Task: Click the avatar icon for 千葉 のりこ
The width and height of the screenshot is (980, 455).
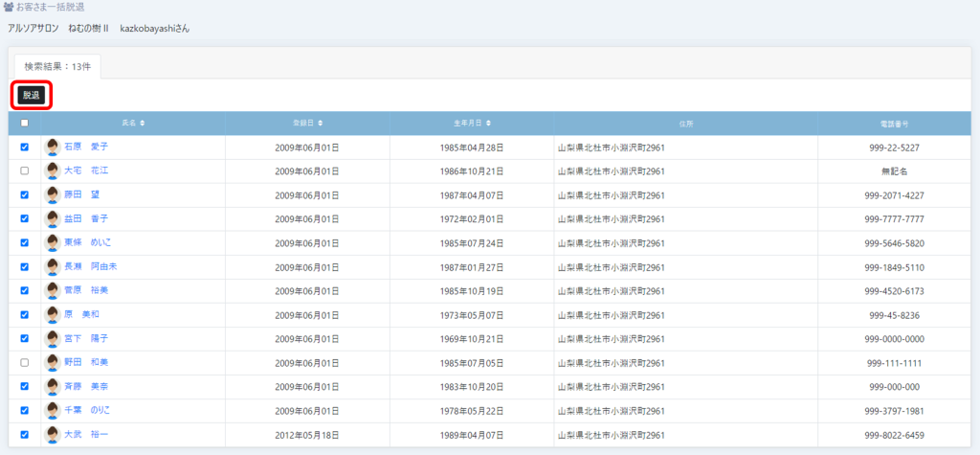Action: click(53, 411)
